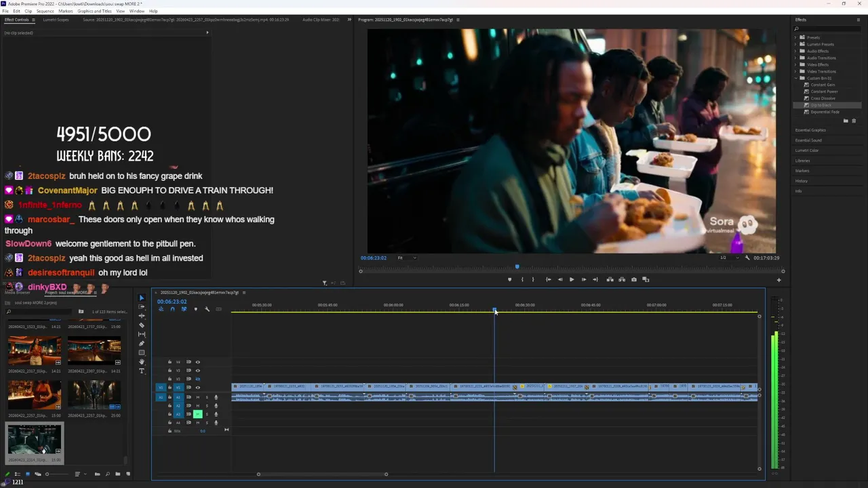
Task: Enable voice-over record on A1
Action: [x=216, y=397]
